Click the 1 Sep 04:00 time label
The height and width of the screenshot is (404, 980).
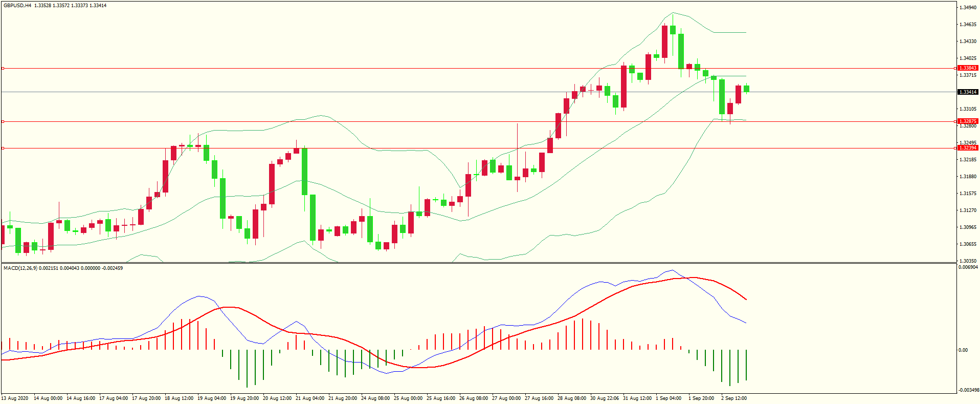click(669, 398)
